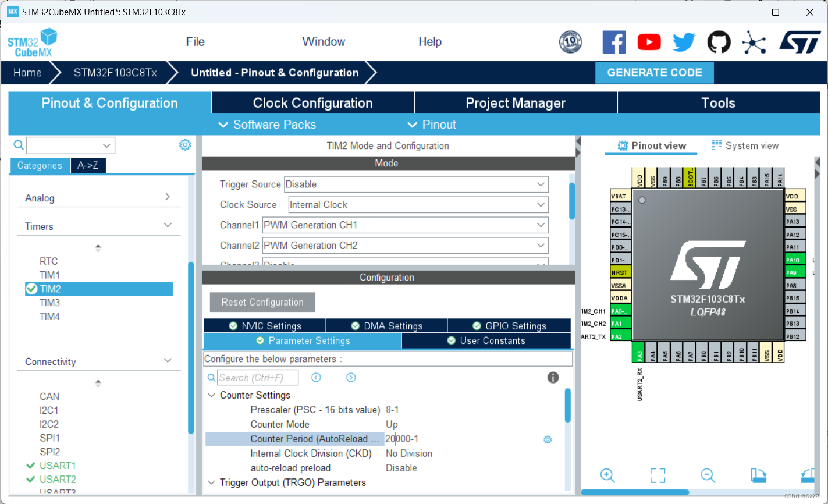Rotate the chip clockwise
Viewport: 828px width, 504px height.
pos(758,475)
